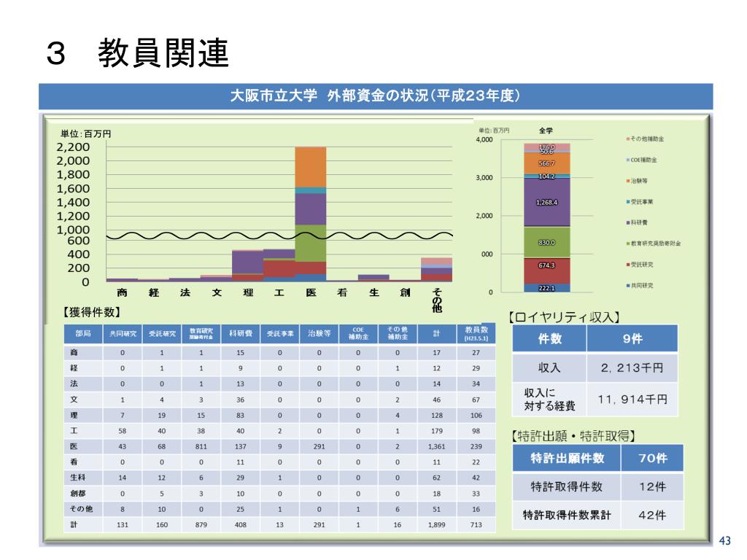
Task: Click the 1,268.4 purple bar segment
Action: [x=547, y=203]
